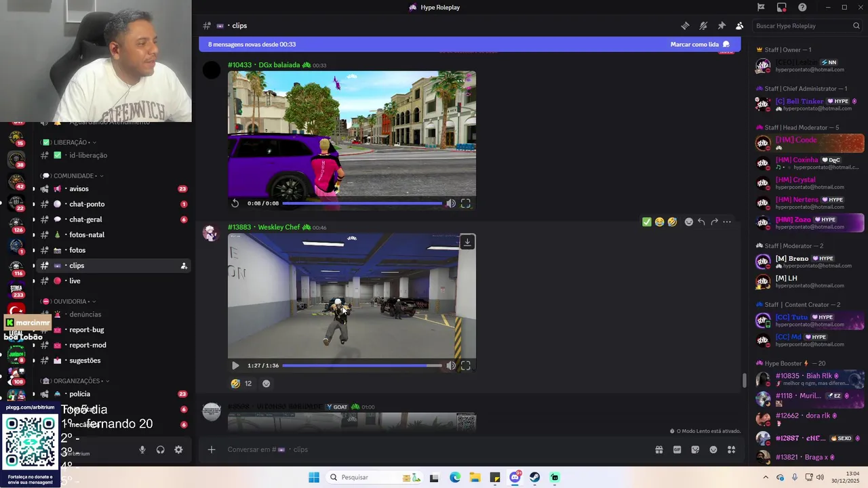Open notification settings bell-slash icon
This screenshot has height=488, width=868.
click(703, 26)
